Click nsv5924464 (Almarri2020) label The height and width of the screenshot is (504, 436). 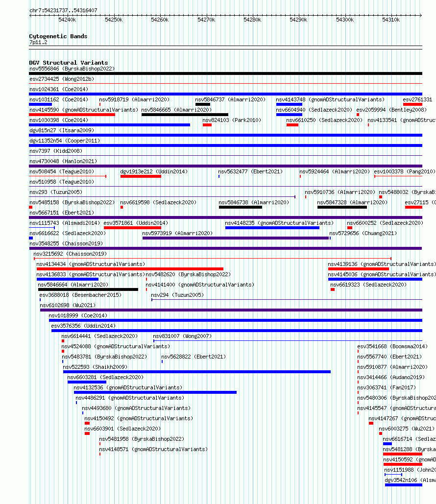(x=335, y=171)
